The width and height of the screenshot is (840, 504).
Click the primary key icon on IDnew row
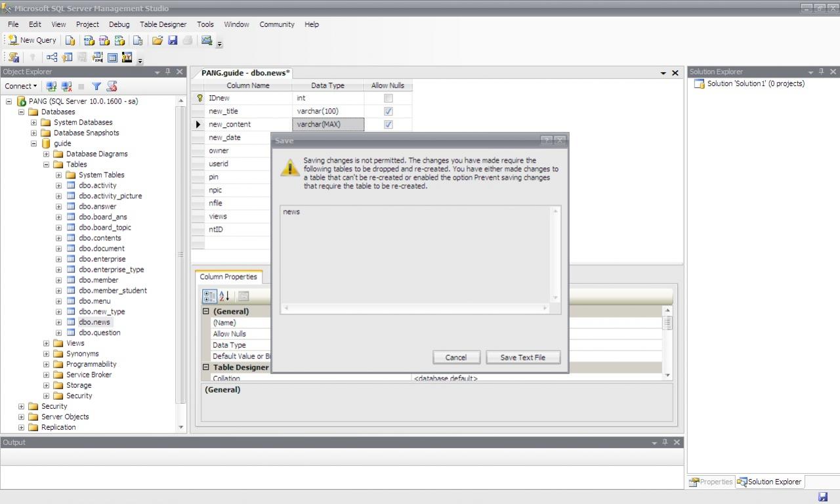point(200,98)
